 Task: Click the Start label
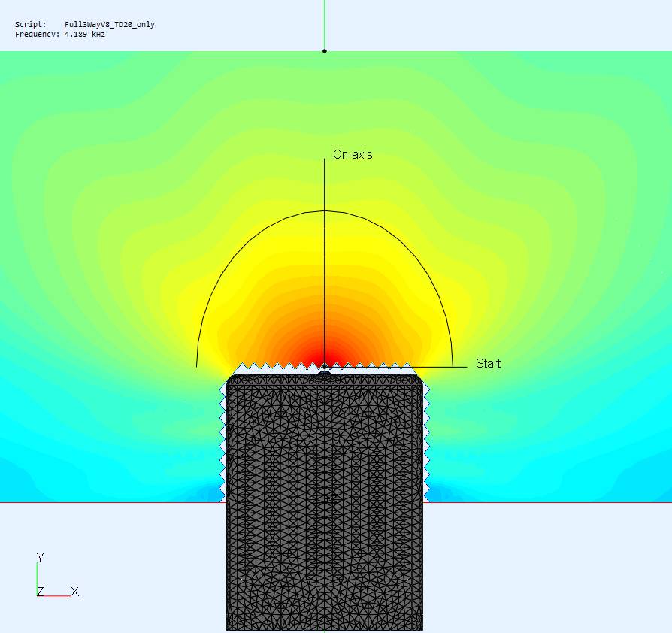[x=488, y=363]
